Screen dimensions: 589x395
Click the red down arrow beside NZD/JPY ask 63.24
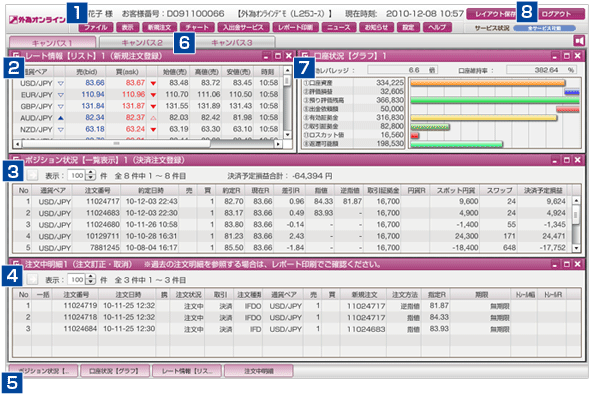tap(153, 130)
